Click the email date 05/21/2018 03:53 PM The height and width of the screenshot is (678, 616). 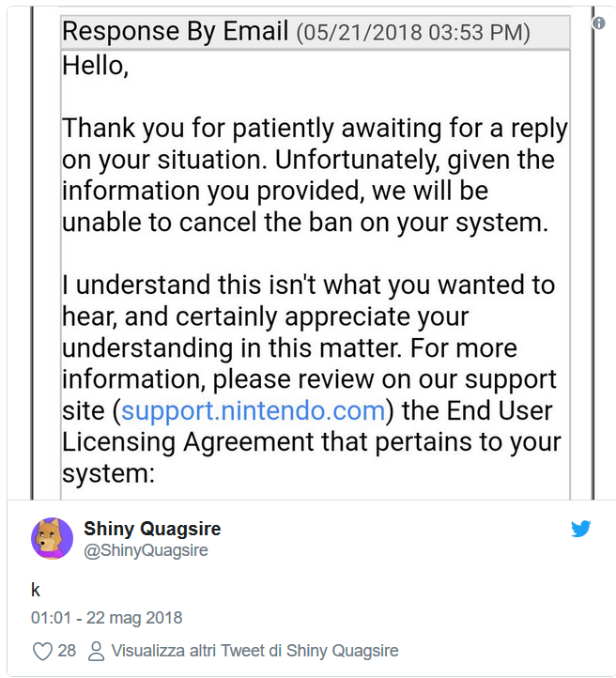(x=413, y=34)
